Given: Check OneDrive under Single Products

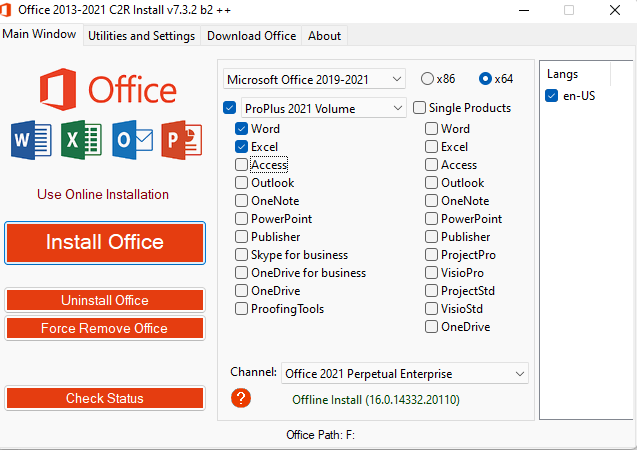Looking at the screenshot, I should tap(431, 327).
